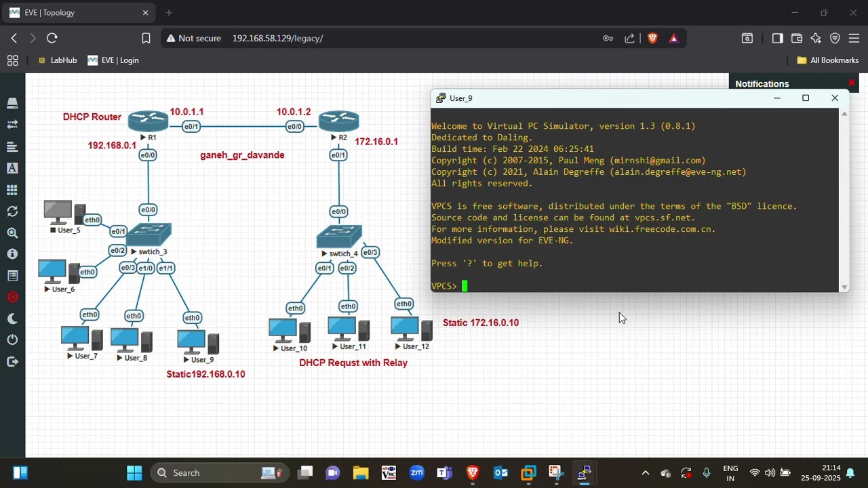
Task: Click the R1 DHCP router node
Action: (148, 121)
